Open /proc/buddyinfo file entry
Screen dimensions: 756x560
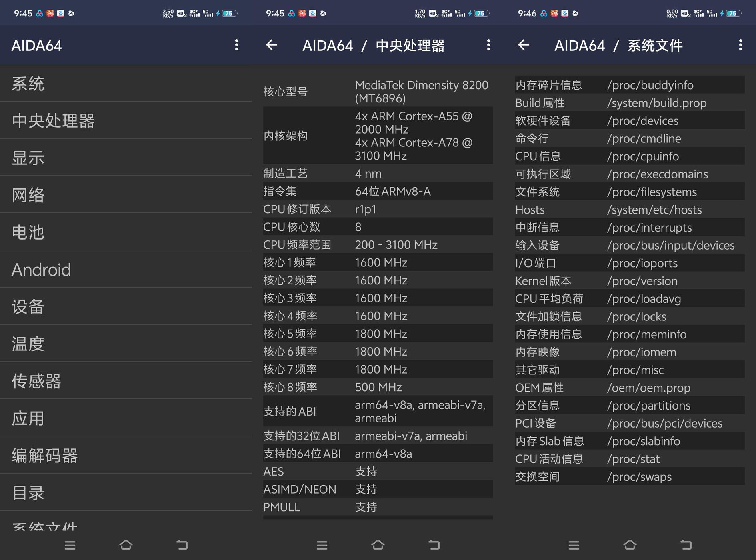coord(630,85)
